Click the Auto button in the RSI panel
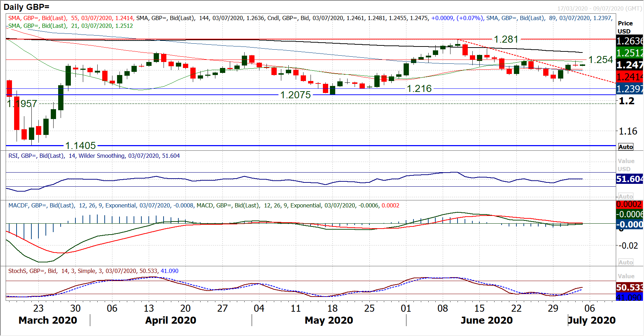This screenshot has width=644, height=336. pos(626,197)
